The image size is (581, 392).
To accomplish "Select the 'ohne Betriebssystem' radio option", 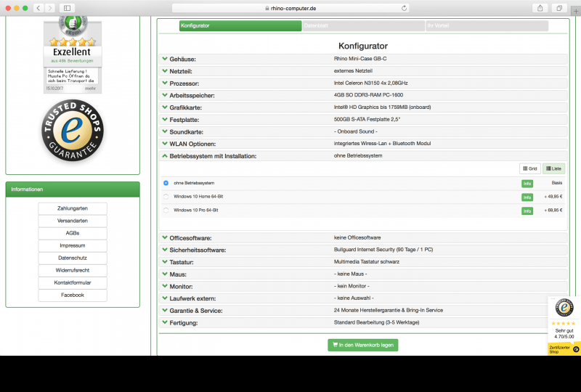I will pyautogui.click(x=166, y=183).
